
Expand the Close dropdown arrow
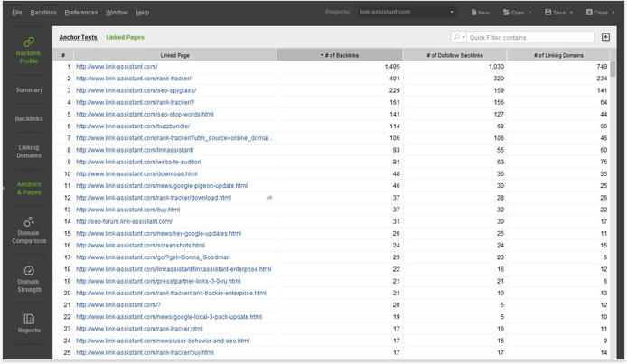tap(613, 13)
